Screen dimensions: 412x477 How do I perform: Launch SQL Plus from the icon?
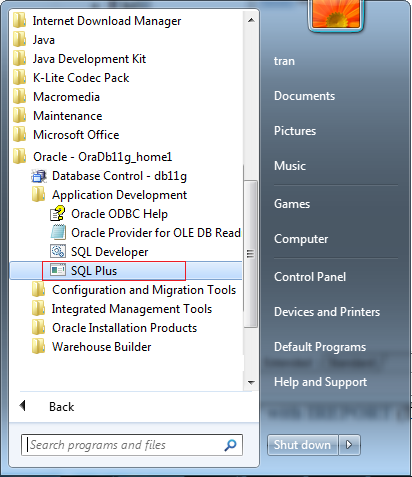pyautogui.click(x=58, y=270)
